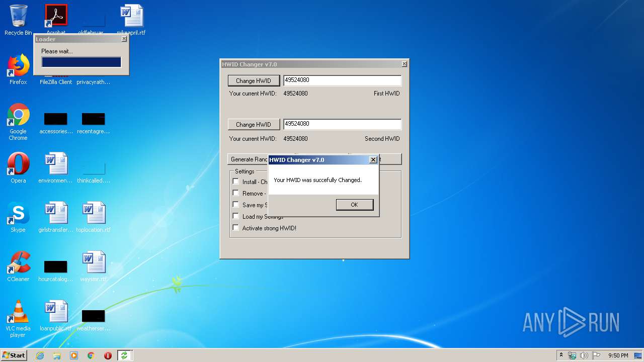Select the Google Chrome desktop shortcut
Screen dimensions: 644x362
(x=18, y=122)
